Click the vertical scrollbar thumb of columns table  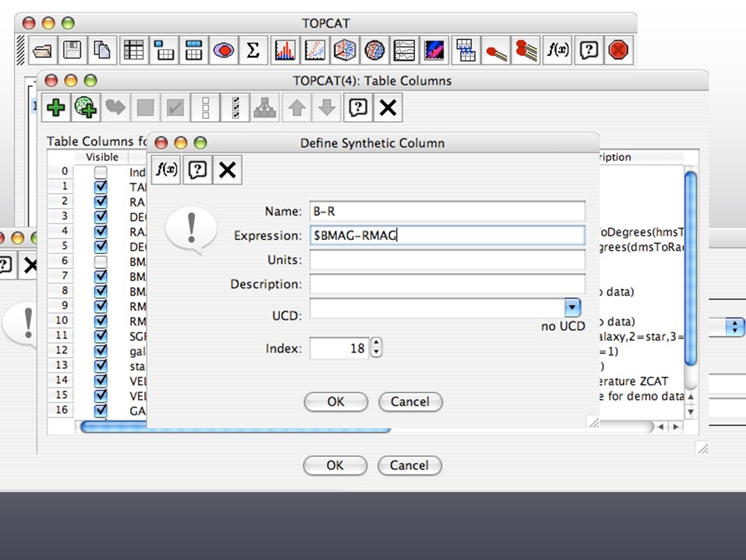[691, 269]
